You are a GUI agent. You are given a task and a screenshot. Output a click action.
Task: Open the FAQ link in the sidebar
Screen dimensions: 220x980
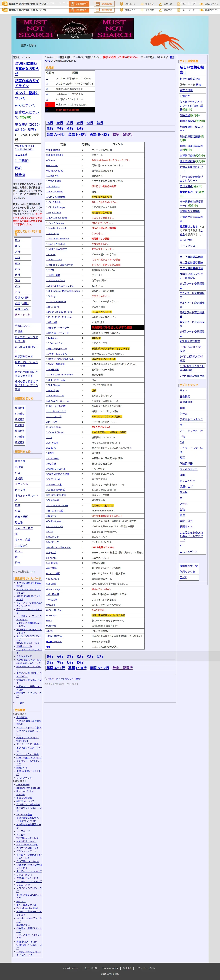(x=18, y=168)
